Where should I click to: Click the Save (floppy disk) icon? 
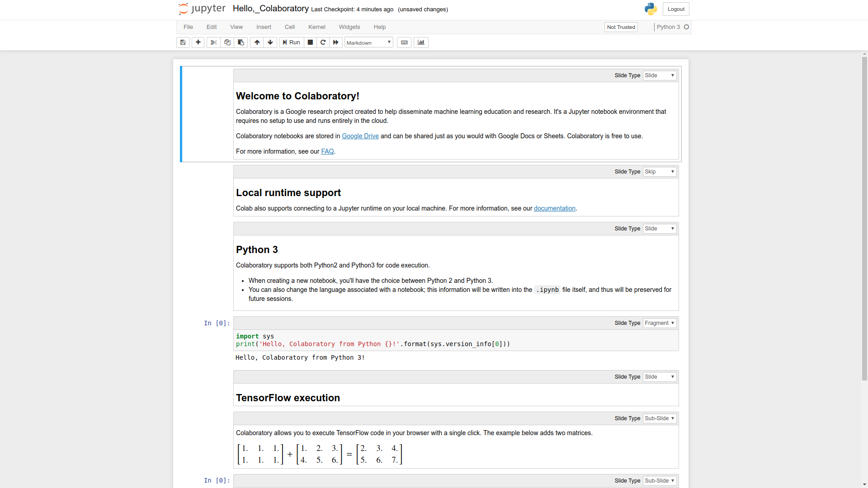click(184, 42)
